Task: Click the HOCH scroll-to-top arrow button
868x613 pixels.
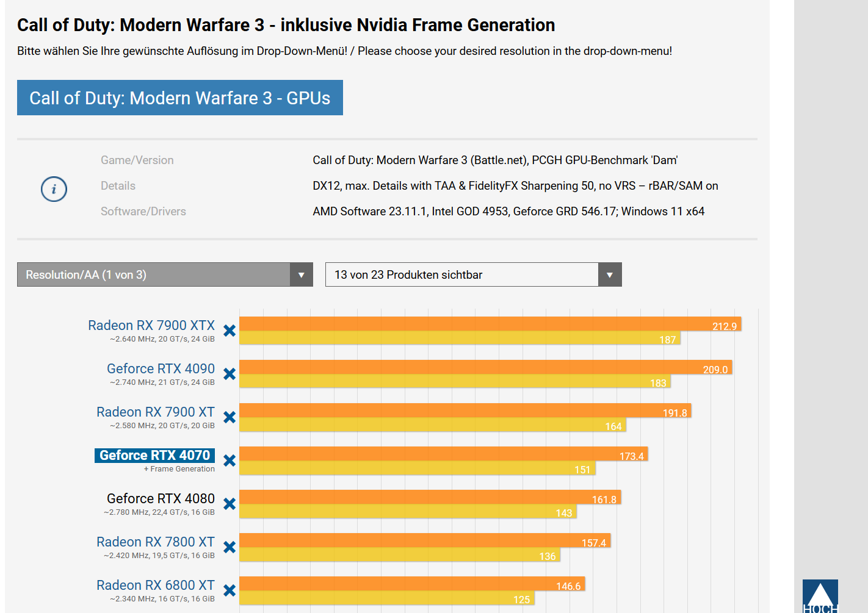Action: point(820,596)
